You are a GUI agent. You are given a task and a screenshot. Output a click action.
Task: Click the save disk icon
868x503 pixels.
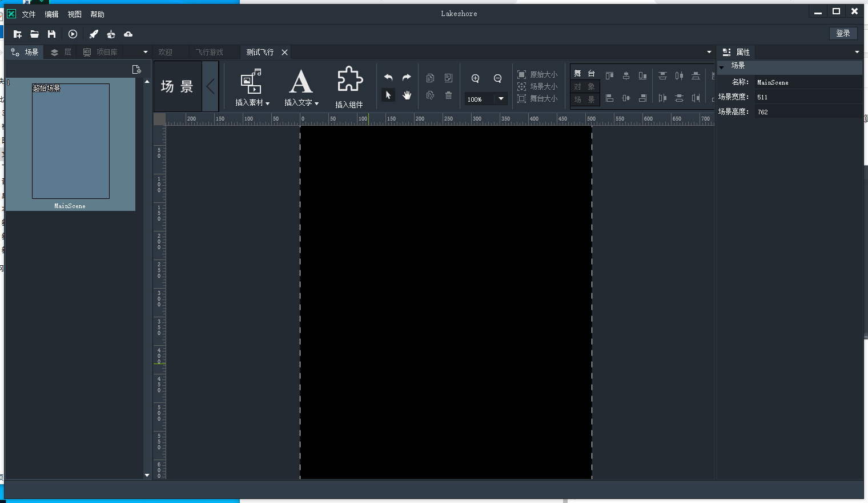click(51, 34)
